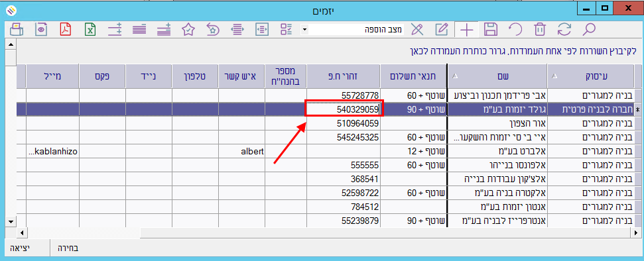The image size is (644, 261).
Task: Click the print icon in toolbar
Action: (x=16, y=30)
